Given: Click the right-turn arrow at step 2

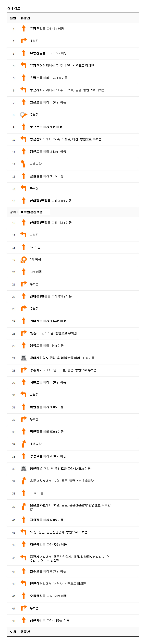Looking at the screenshot, I should tap(24, 41).
